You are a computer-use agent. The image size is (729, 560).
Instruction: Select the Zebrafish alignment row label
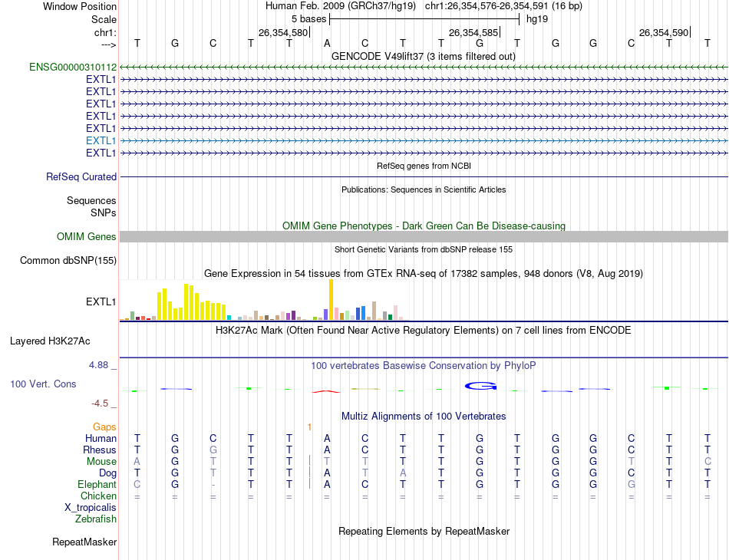click(96, 519)
